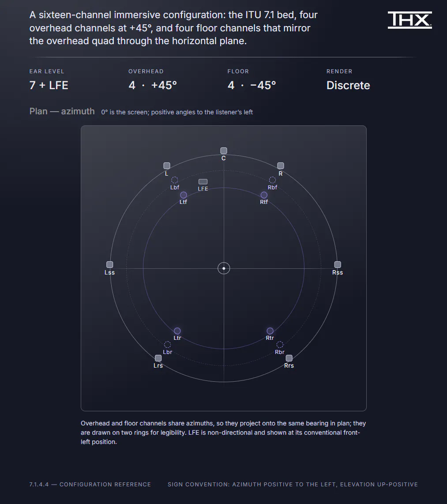The width and height of the screenshot is (447, 504).
Task: Click the 'SIGN CONVENTION' footer text
Action: (293, 485)
